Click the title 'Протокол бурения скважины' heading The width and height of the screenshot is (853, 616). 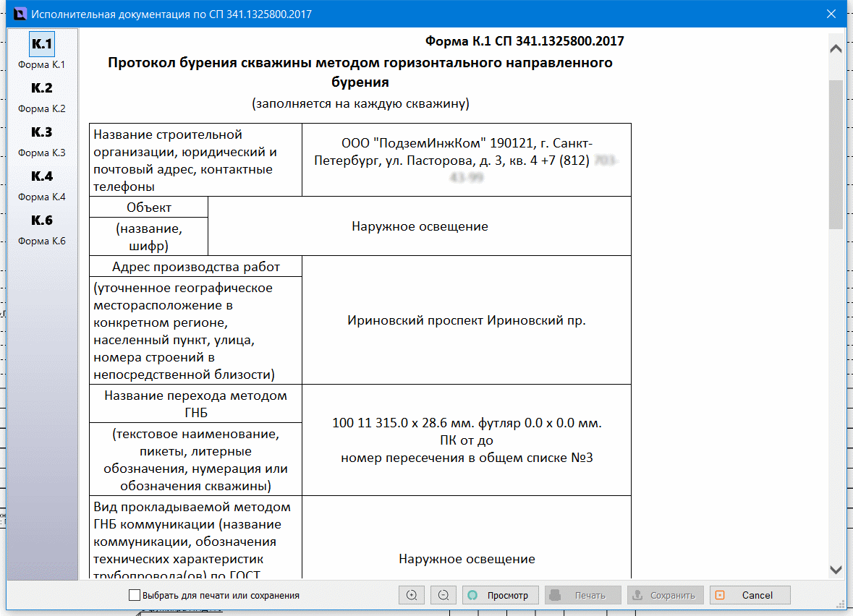point(360,72)
